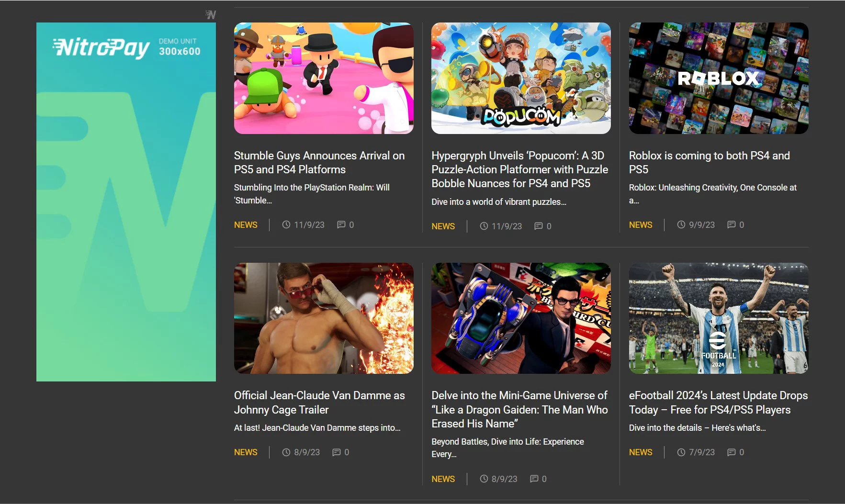Click the clock icon beside the Roblox 9/9/23 date
Screen dimensions: 845x504
(681, 224)
